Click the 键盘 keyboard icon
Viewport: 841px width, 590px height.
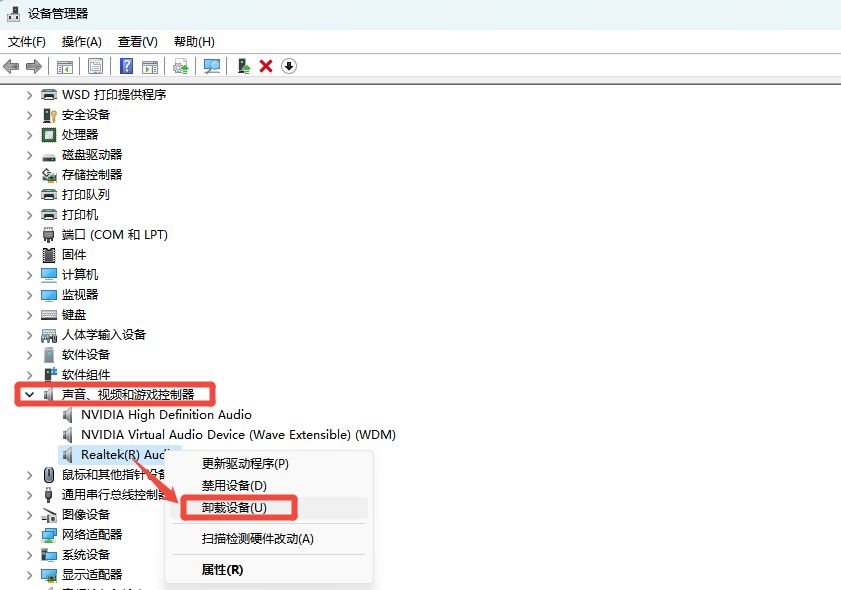click(49, 315)
